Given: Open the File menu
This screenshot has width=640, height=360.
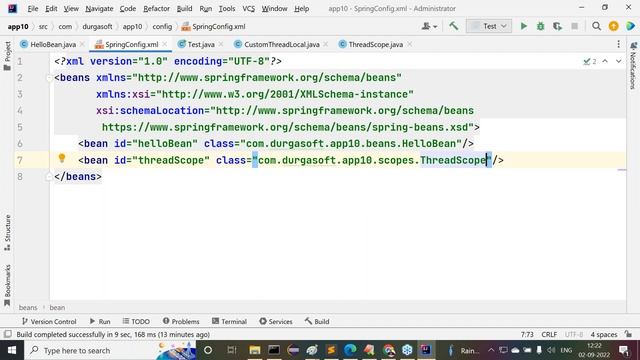Looking at the screenshot, I should tap(33, 8).
